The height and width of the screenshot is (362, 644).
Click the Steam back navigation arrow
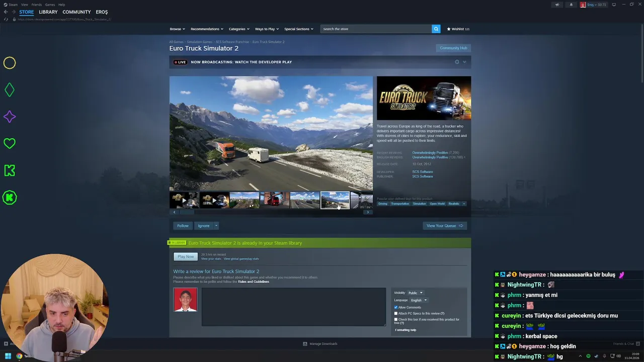(6, 12)
